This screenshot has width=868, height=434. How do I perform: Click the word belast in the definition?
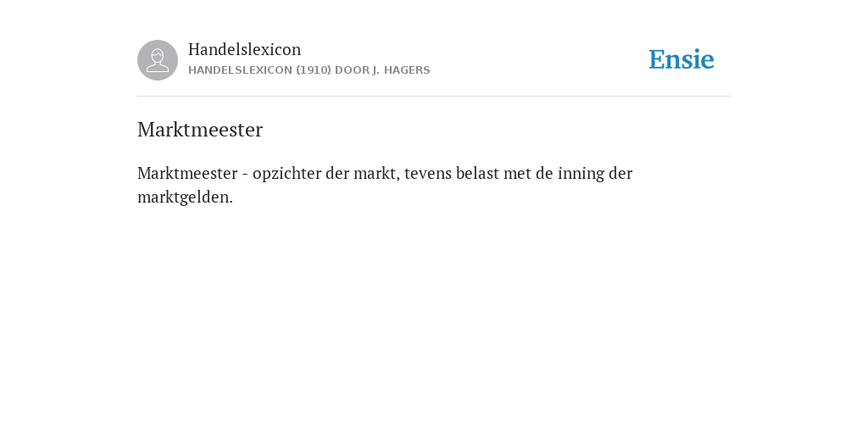coord(477,173)
